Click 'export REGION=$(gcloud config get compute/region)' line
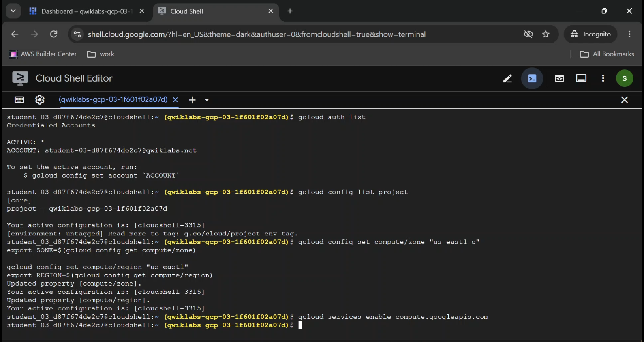644x342 pixels. click(110, 275)
